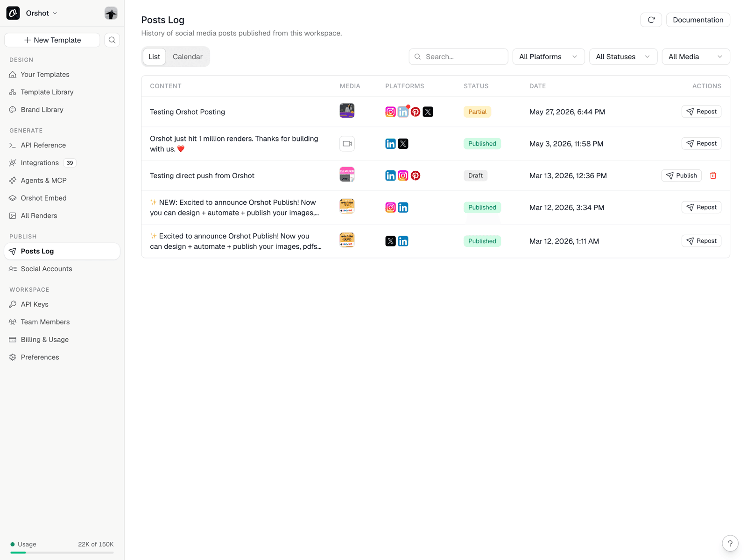Switch to the List view tab
The width and height of the screenshot is (747, 560).
tap(154, 56)
